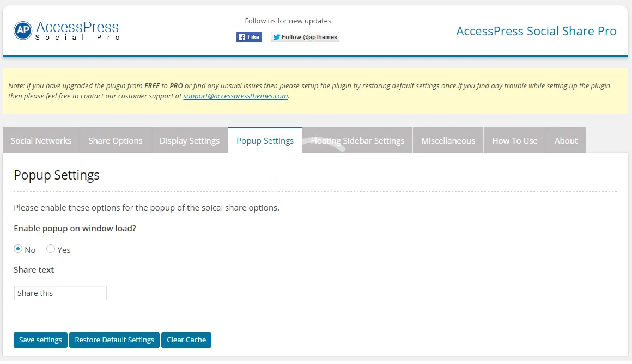
Task: Click Restore Default Settings button
Action: tap(114, 340)
